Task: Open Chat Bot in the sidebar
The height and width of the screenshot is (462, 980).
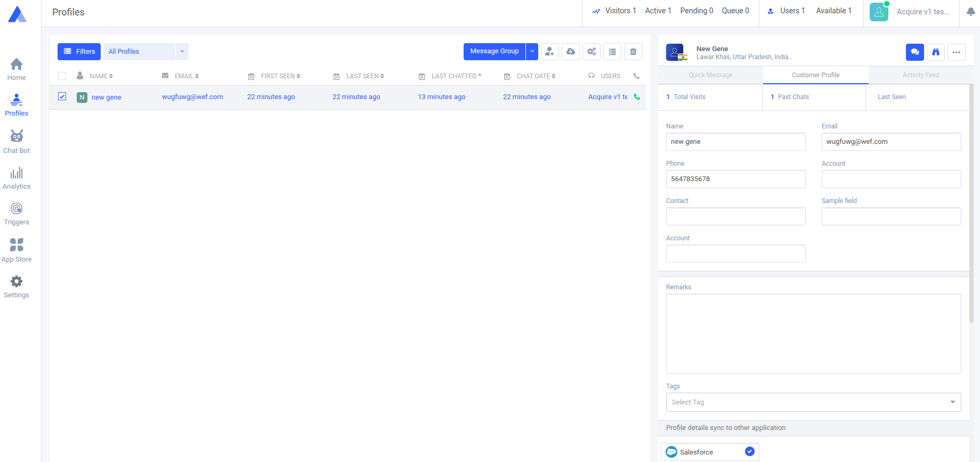Action: tap(17, 142)
